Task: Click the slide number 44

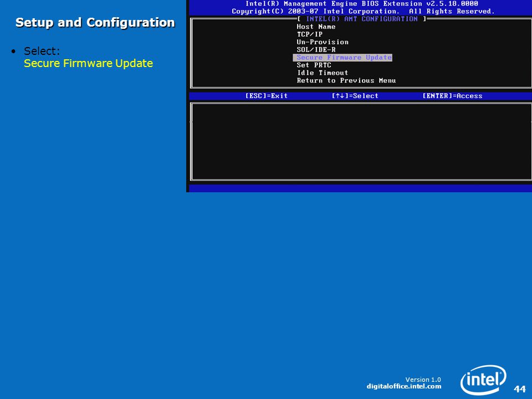Action: coord(520,389)
